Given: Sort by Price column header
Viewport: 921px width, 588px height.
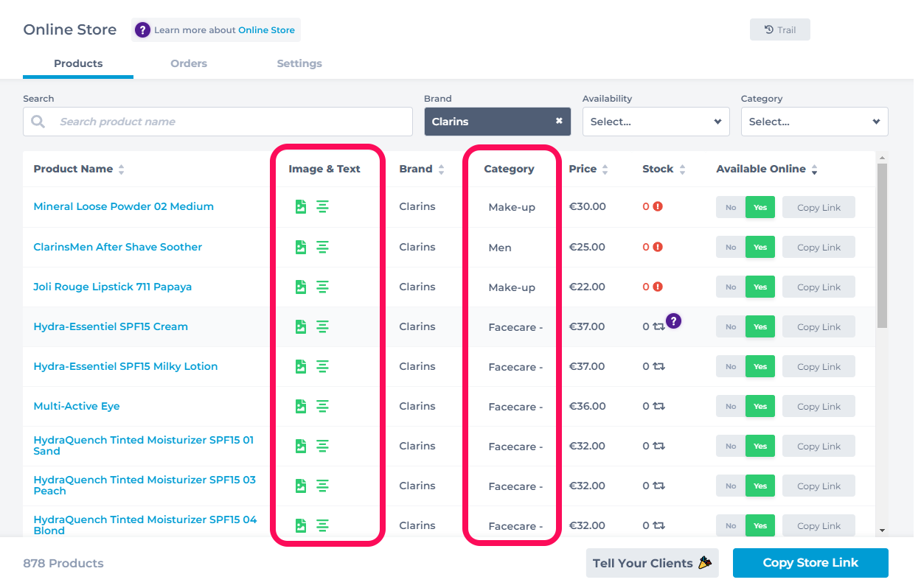Looking at the screenshot, I should (588, 169).
